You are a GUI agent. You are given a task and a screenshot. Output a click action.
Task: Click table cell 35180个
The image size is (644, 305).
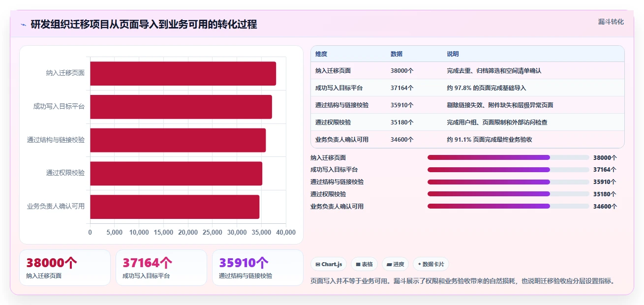click(402, 122)
